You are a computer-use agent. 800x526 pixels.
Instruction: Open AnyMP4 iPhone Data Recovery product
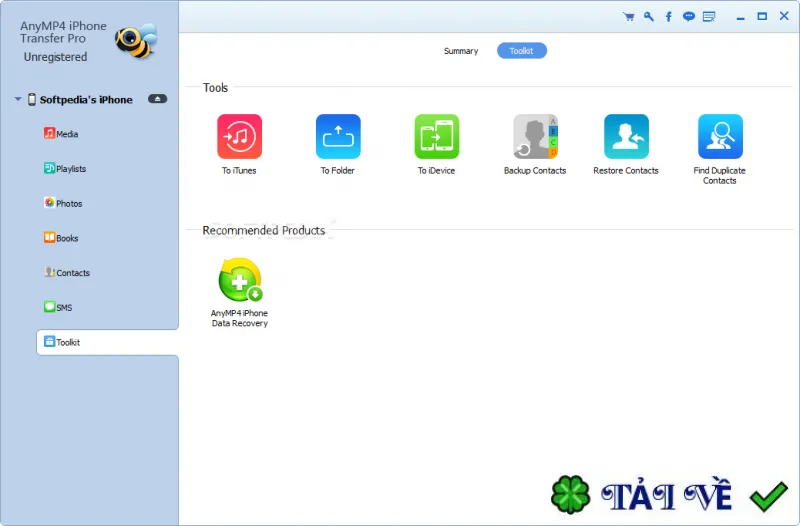point(240,280)
